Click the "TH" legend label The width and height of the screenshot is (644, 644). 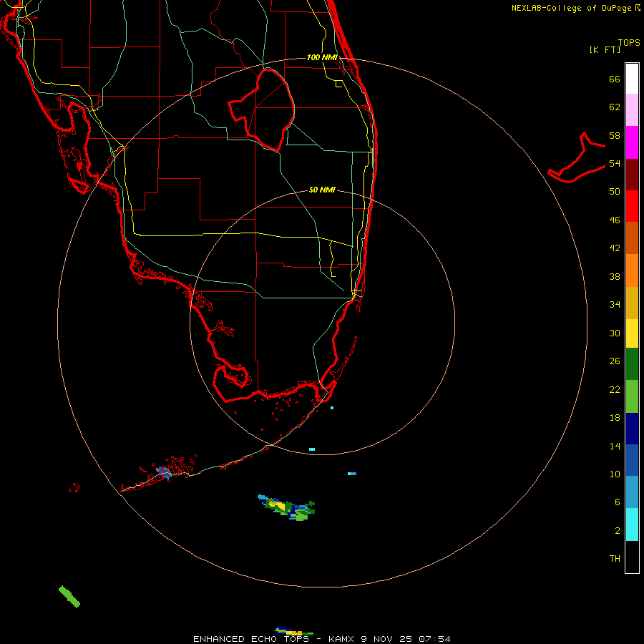pyautogui.click(x=615, y=559)
